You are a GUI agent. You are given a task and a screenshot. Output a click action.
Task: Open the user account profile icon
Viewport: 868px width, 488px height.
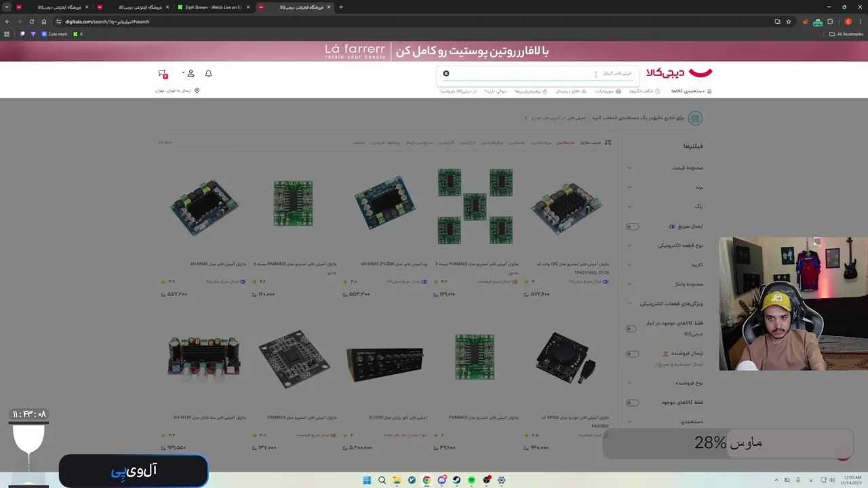(x=191, y=73)
